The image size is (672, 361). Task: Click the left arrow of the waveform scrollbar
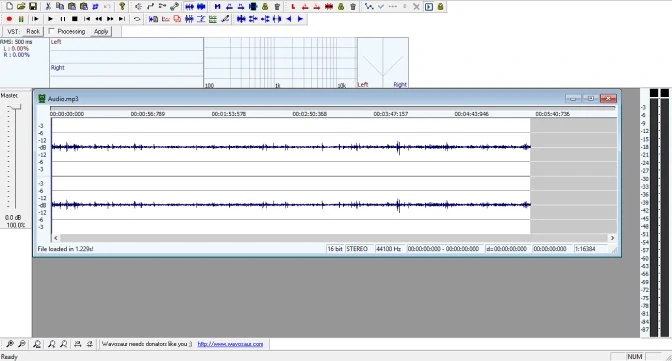56,238
